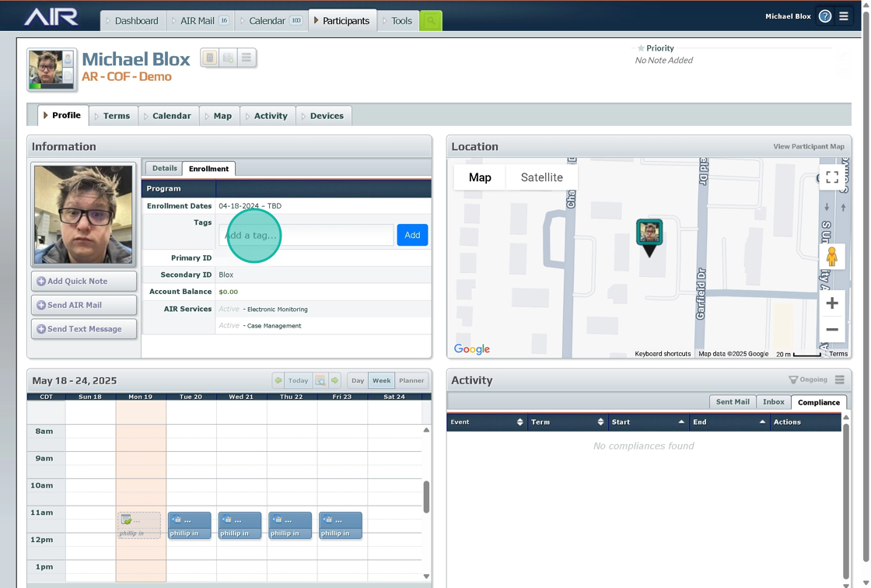Open Street View pegman on map
Image resolution: width=871 pixels, height=588 pixels.
831,257
